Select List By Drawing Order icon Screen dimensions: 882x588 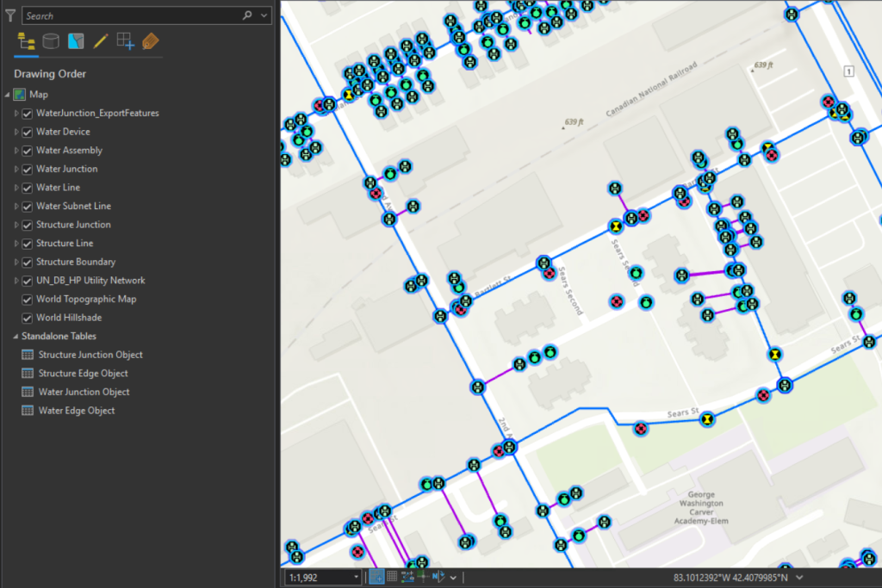(27, 41)
